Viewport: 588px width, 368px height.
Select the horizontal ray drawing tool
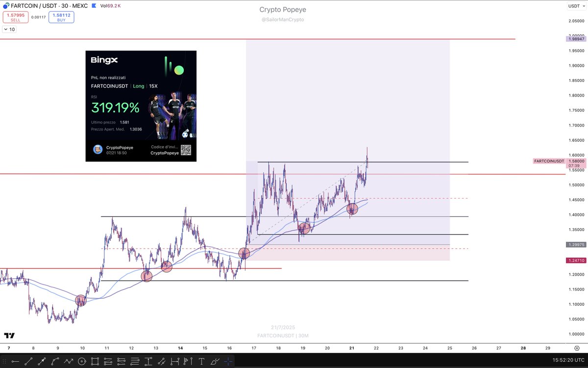coord(15,362)
